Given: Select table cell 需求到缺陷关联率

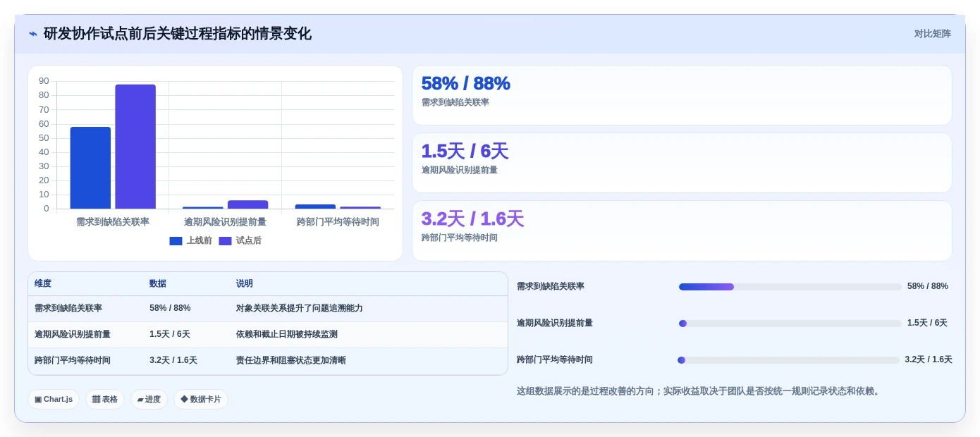Looking at the screenshot, I should [68, 308].
